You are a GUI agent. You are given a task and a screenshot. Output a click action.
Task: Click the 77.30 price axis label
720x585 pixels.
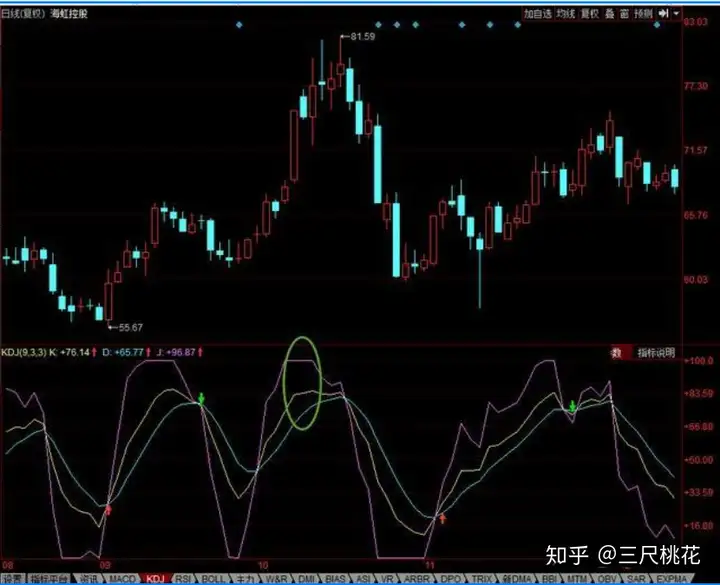(x=696, y=86)
